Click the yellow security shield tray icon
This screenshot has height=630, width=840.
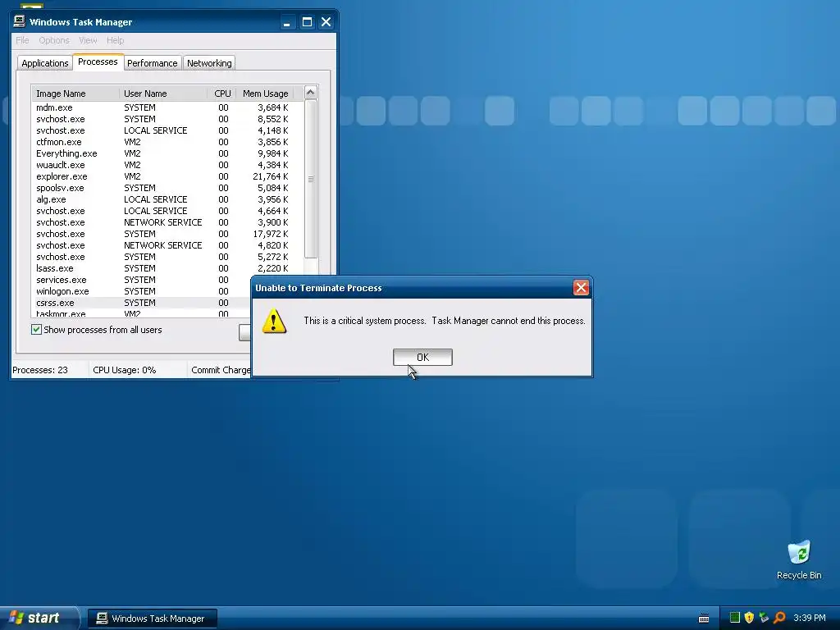click(749, 618)
